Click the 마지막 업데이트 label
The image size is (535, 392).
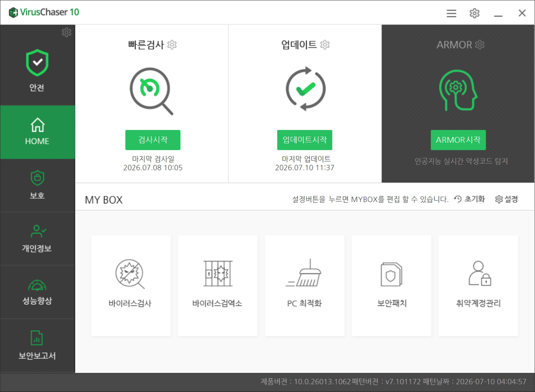tap(306, 159)
